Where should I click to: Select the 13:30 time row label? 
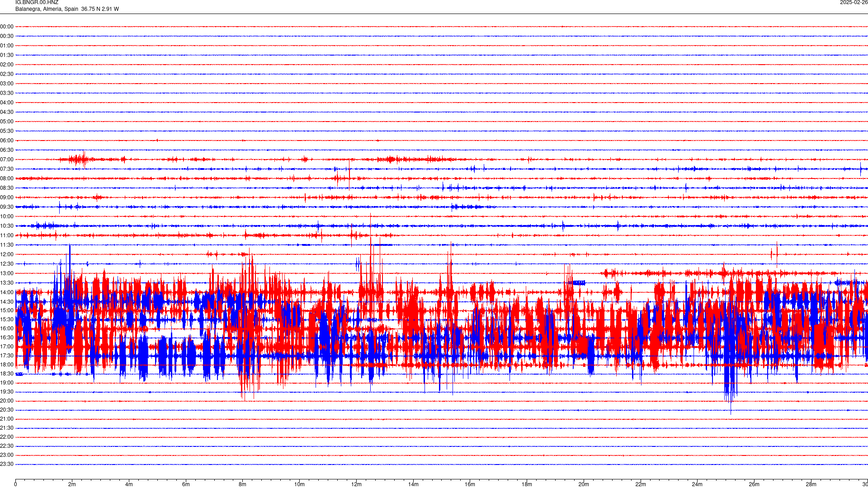(7, 283)
